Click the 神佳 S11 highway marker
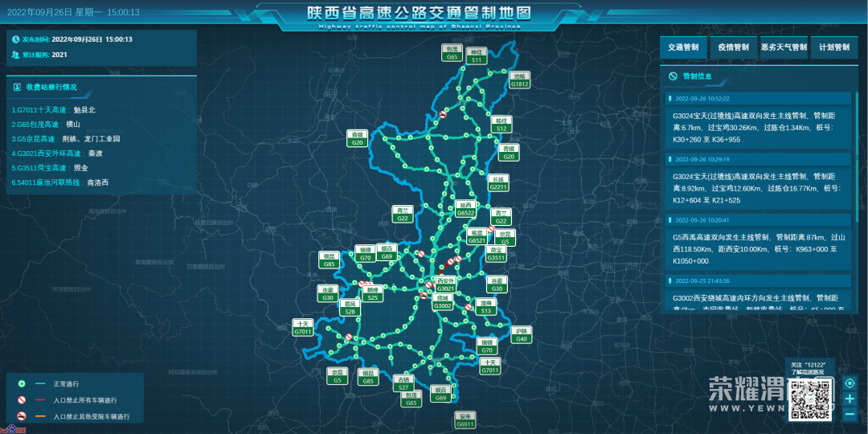This screenshot has height=434, width=868. tap(477, 55)
